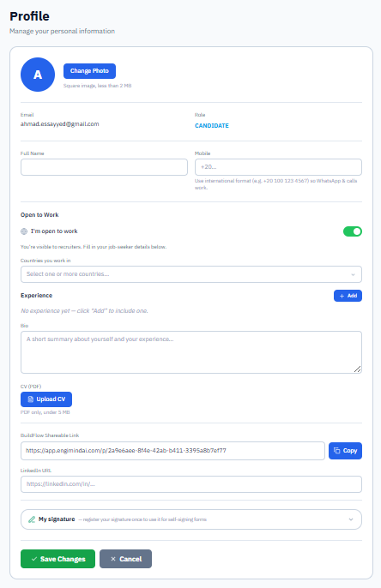Click inside the Bio text area
Viewport: 381px width, 588px height.
point(191,352)
